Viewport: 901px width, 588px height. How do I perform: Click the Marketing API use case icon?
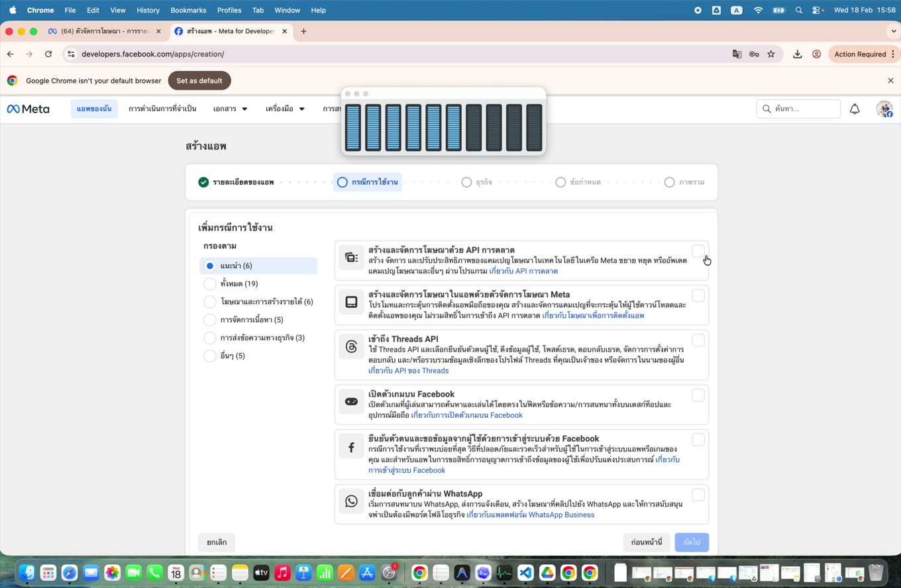coord(351,258)
